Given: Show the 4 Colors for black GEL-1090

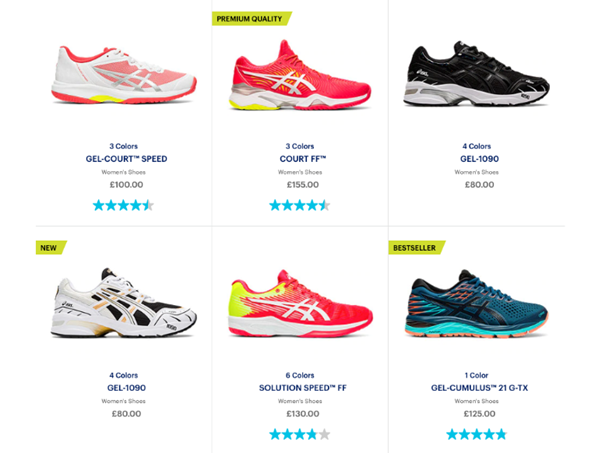Looking at the screenshot, I should click(476, 146).
